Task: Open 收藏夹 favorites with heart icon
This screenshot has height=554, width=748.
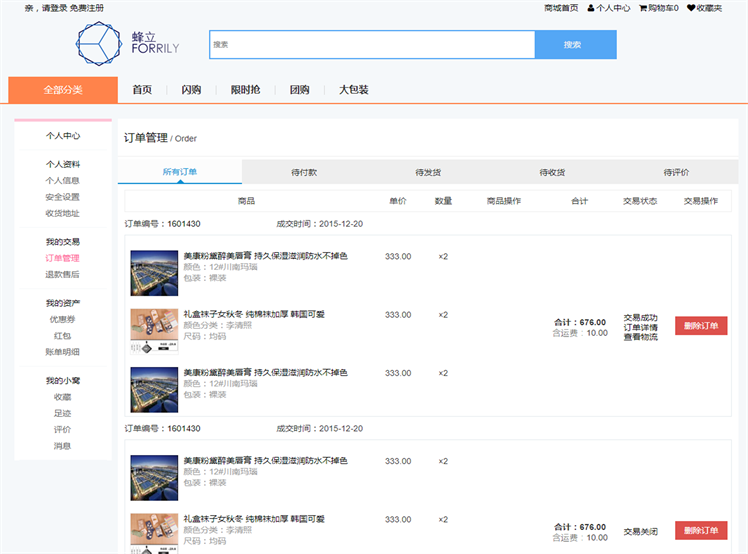Action: pyautogui.click(x=705, y=8)
